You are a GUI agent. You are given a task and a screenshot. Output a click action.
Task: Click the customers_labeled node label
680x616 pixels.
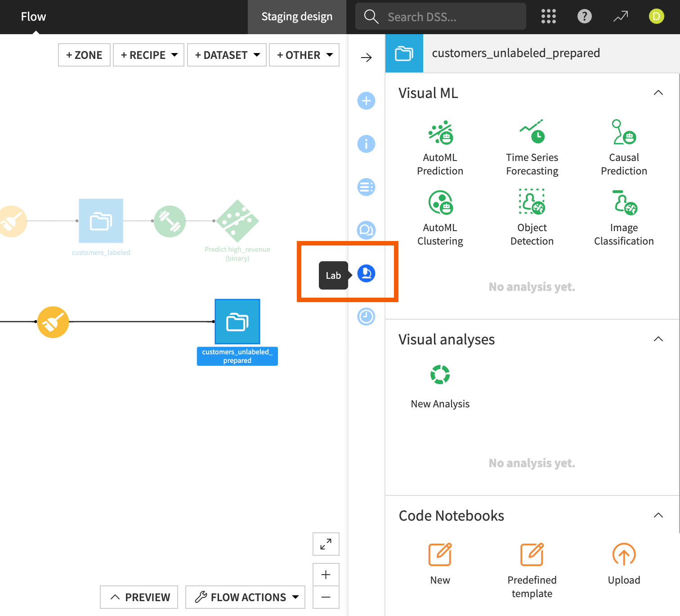click(x=101, y=253)
